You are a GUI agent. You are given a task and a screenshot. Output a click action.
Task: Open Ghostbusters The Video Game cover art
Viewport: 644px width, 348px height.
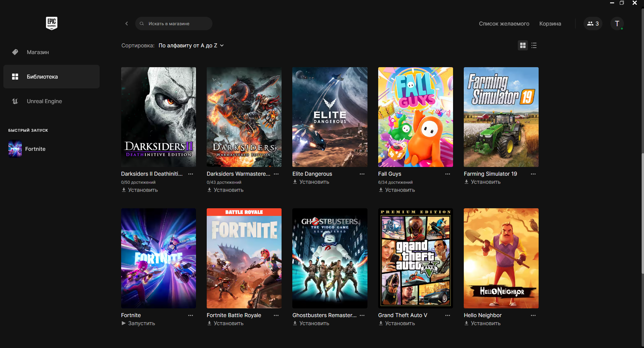(x=330, y=258)
